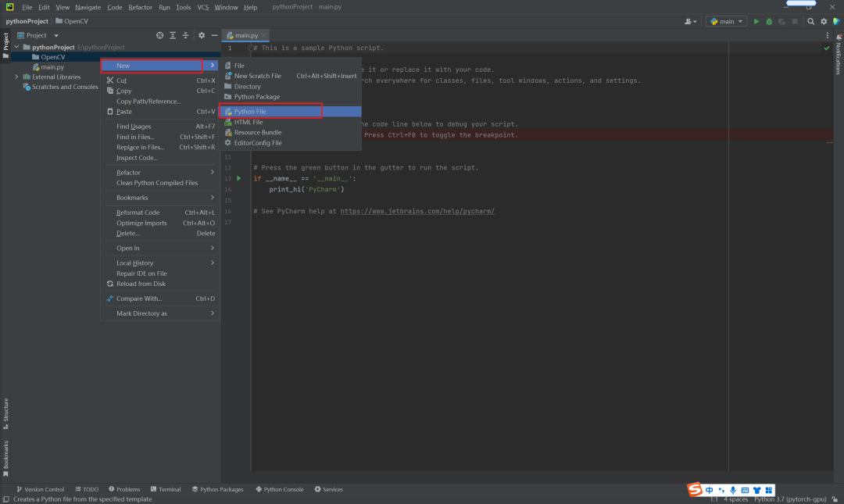Click the select opened file target icon
844x504 pixels.
(x=160, y=35)
